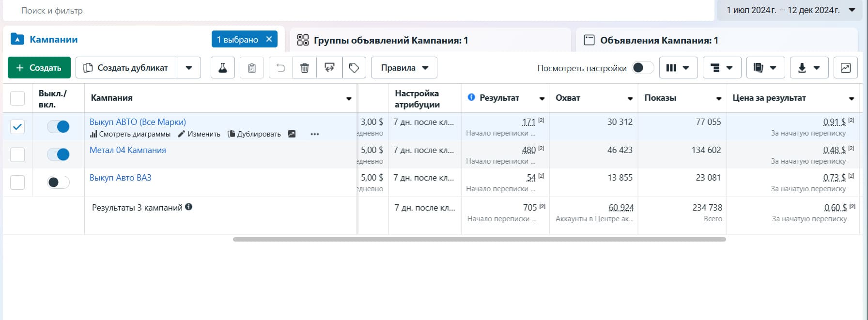Click the columns layout icon
This screenshot has width=868, height=320.
coord(677,68)
